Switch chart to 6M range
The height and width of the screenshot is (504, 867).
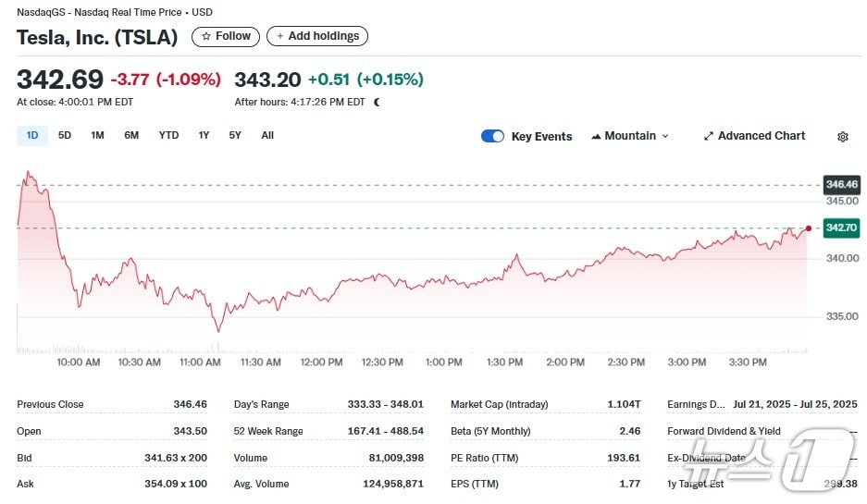pyautogui.click(x=131, y=136)
